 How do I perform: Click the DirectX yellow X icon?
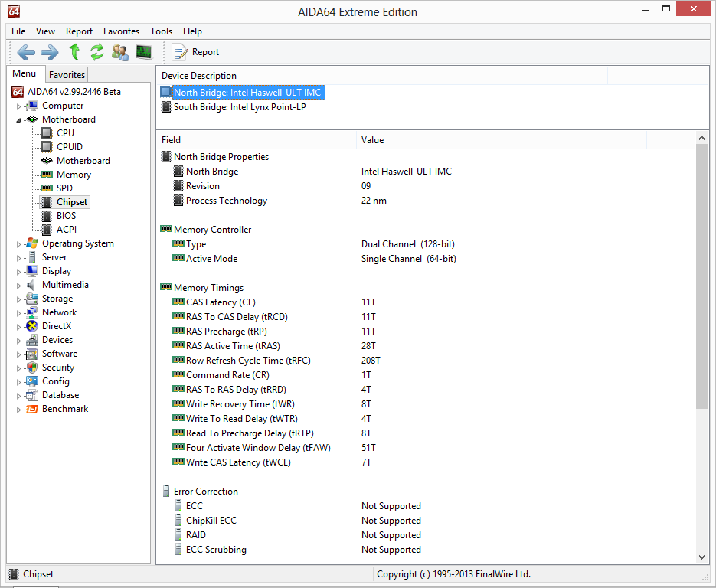pos(32,326)
